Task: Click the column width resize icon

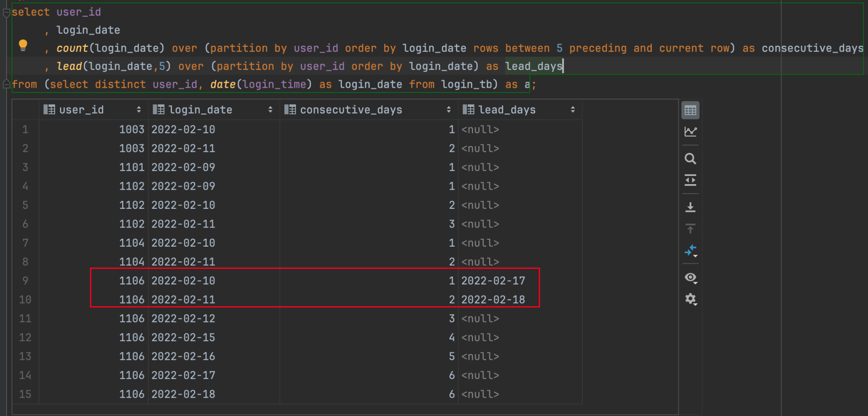Action: point(690,180)
